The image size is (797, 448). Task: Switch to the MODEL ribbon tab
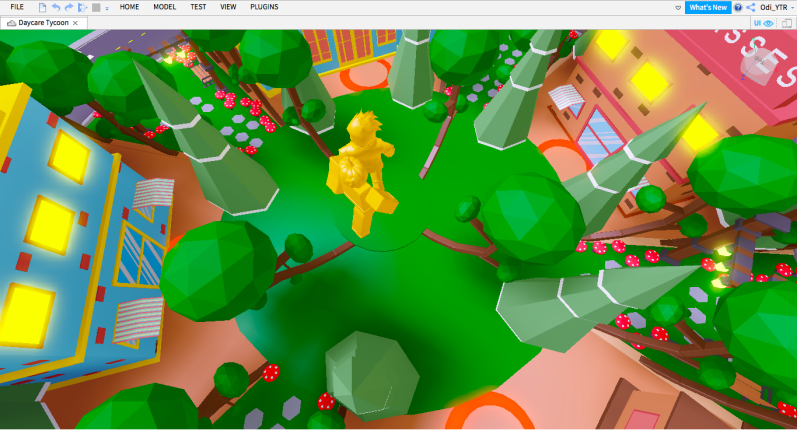pyautogui.click(x=165, y=7)
